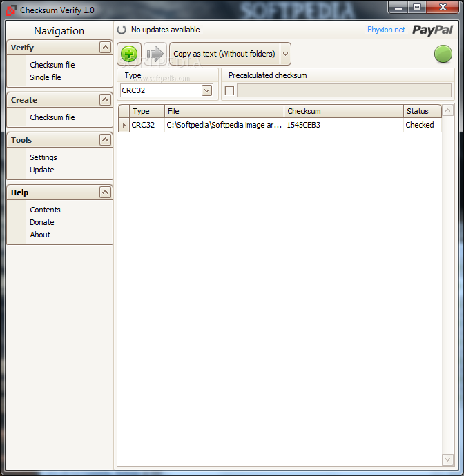The height and width of the screenshot is (476, 464).
Task: Click the green plus add file button
Action: (x=129, y=54)
